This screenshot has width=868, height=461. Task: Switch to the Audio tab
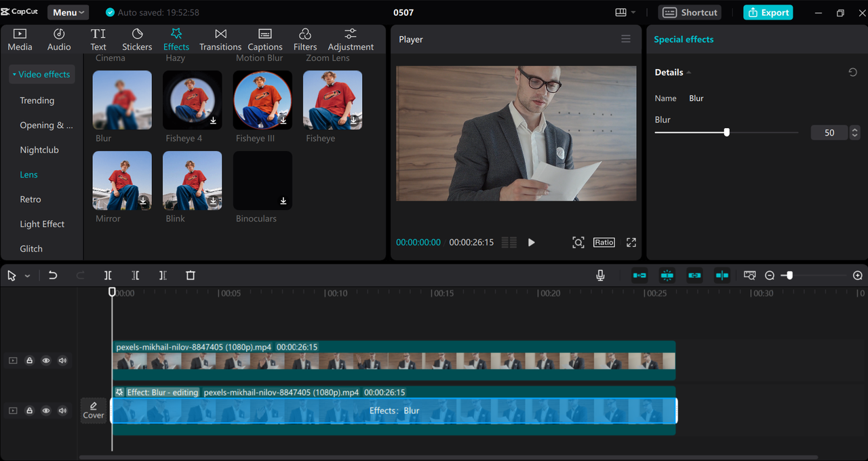[59, 40]
